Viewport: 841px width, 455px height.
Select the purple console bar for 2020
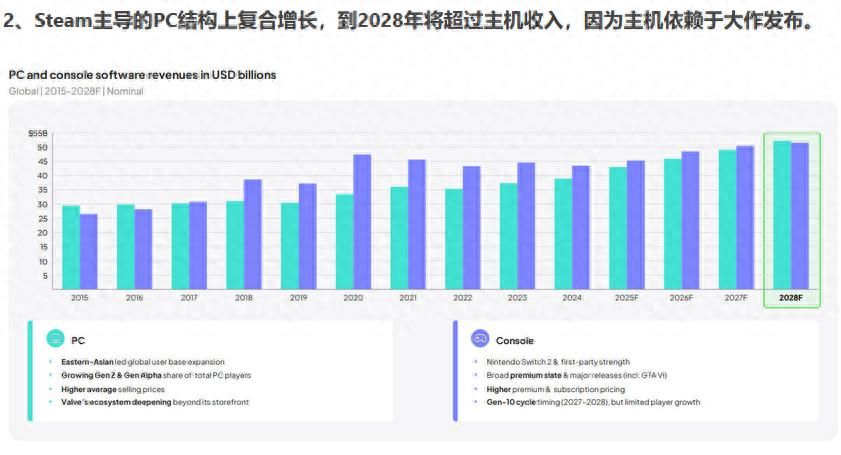point(362,220)
